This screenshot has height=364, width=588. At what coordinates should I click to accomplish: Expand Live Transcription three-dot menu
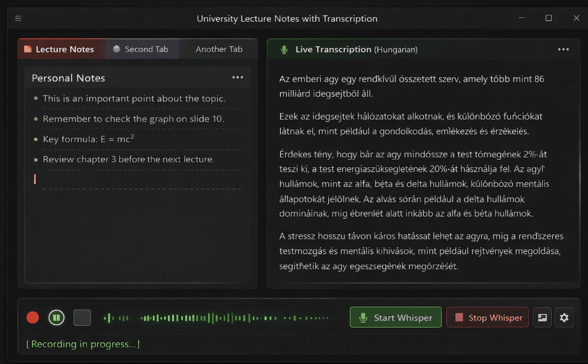tap(563, 49)
